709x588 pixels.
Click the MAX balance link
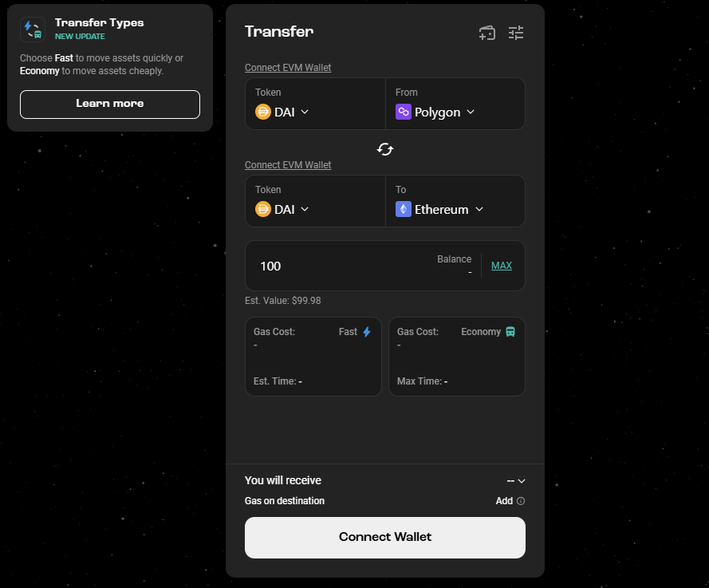pyautogui.click(x=502, y=266)
